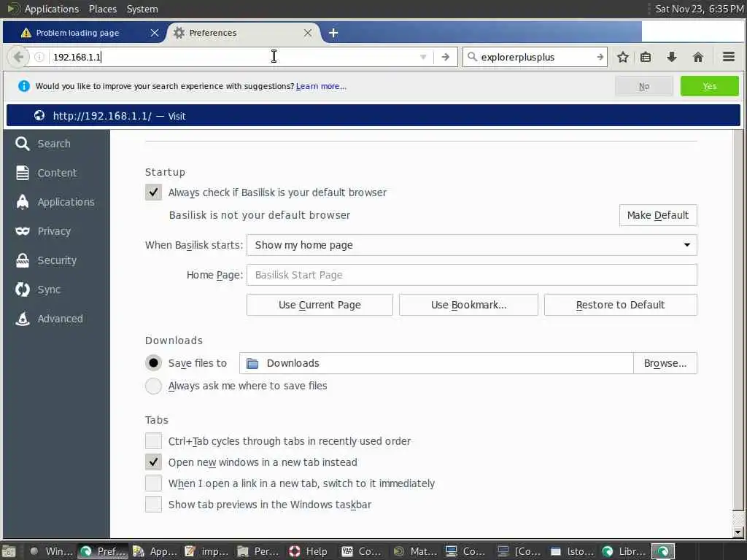The height and width of the screenshot is (560, 747).
Task: Click Use Bookmark button
Action: click(469, 305)
